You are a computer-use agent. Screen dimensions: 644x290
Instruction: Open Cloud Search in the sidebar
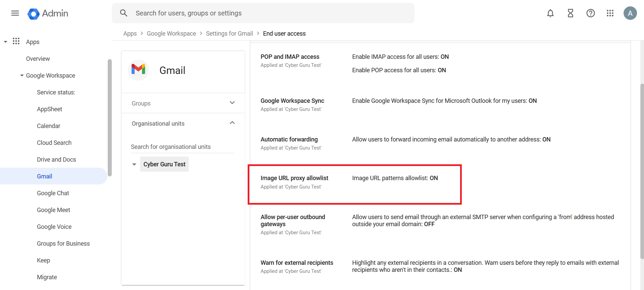point(54,143)
